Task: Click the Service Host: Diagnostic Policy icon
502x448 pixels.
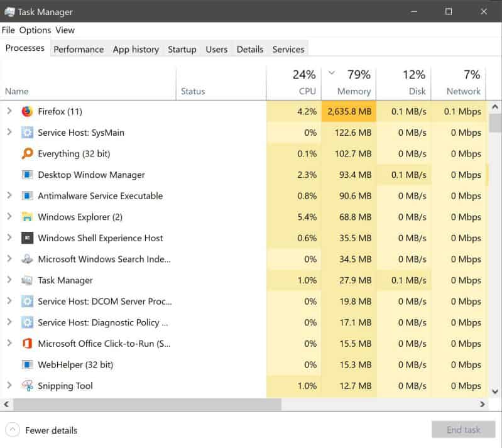Action: tap(27, 322)
